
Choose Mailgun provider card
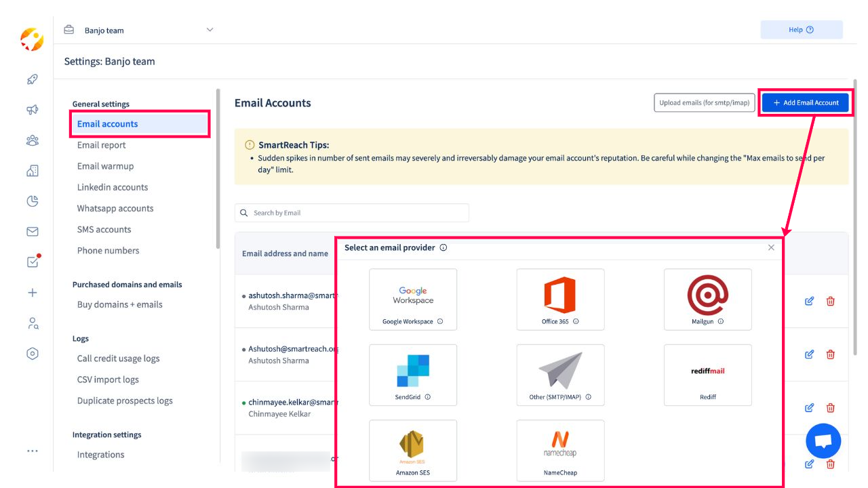coord(707,300)
